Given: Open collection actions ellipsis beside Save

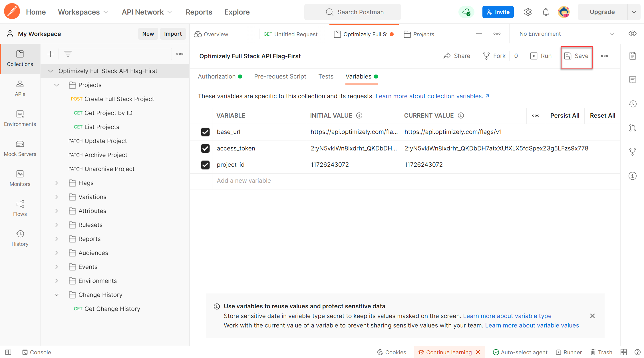Looking at the screenshot, I should 605,56.
